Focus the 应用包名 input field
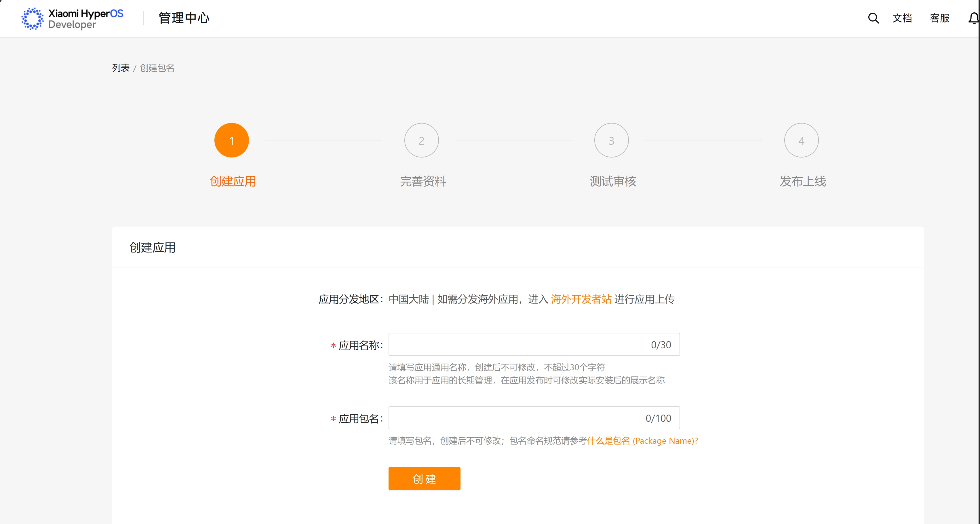 point(517,418)
